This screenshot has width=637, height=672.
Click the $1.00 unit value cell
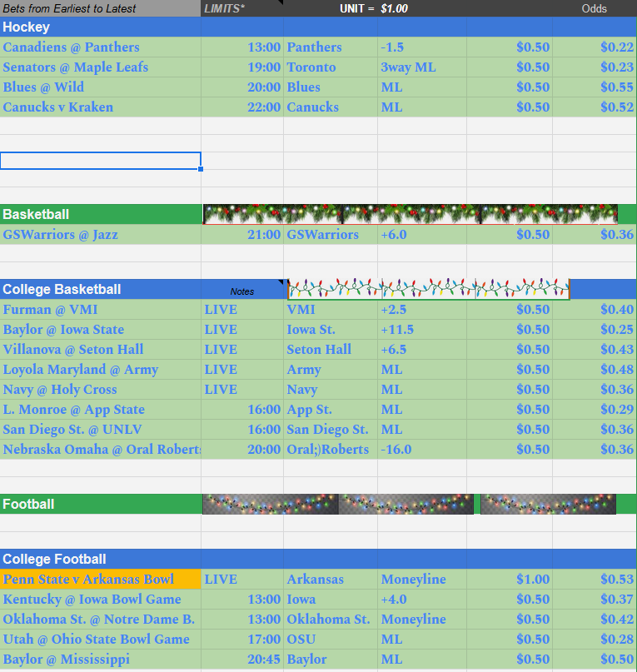pos(422,8)
